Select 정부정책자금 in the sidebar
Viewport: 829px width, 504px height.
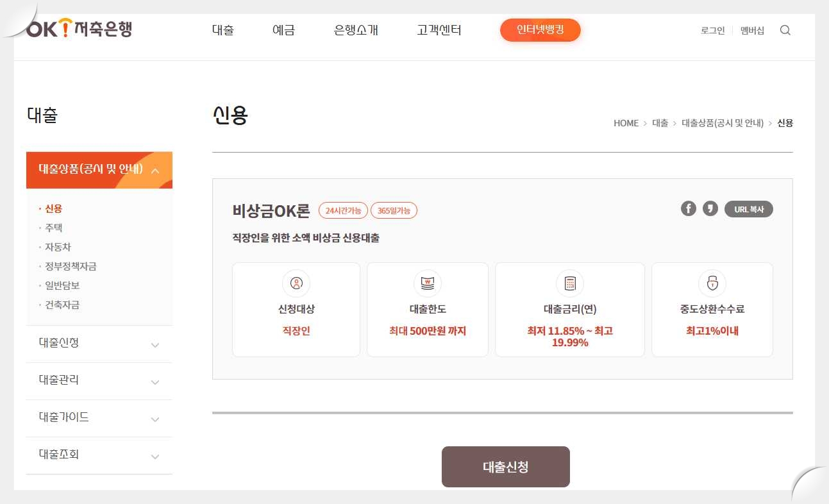point(70,266)
